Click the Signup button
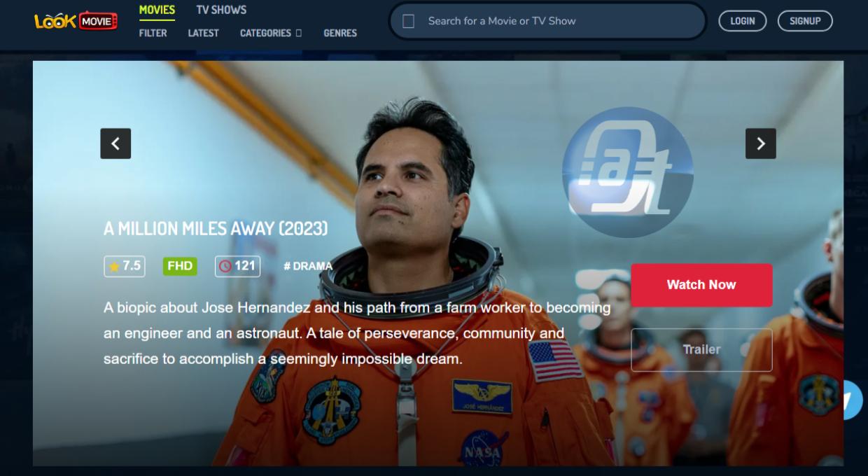This screenshot has height=476, width=868. pos(805,21)
